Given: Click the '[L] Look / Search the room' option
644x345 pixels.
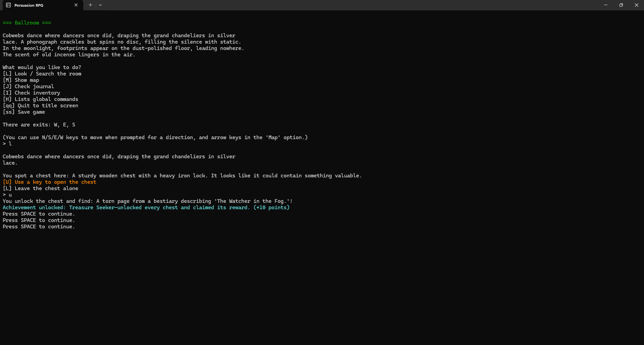Looking at the screenshot, I should [42, 74].
